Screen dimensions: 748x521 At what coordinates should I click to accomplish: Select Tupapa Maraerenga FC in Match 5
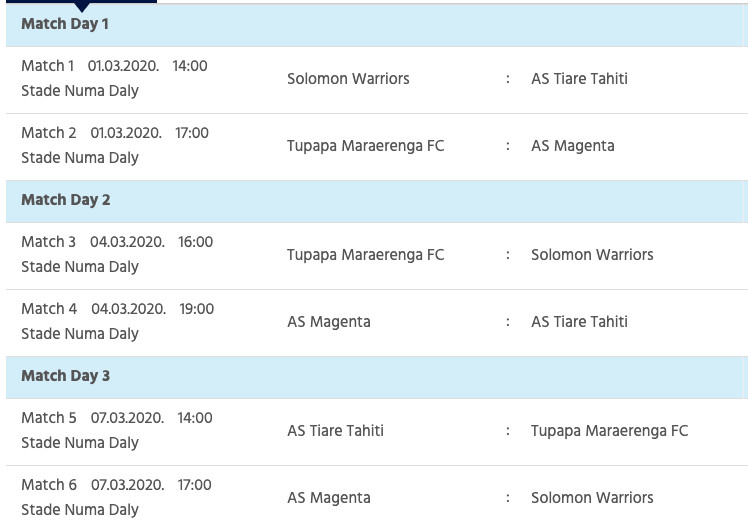click(x=609, y=431)
